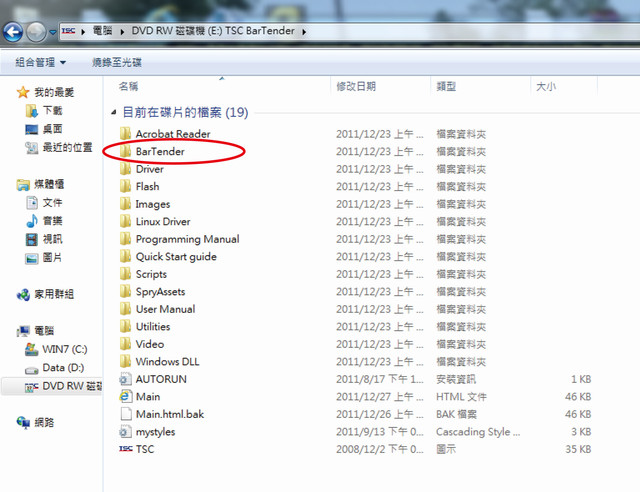Image resolution: width=640 pixels, height=492 pixels.
Task: Click the Quick Start guide folder name
Action: pos(176,257)
